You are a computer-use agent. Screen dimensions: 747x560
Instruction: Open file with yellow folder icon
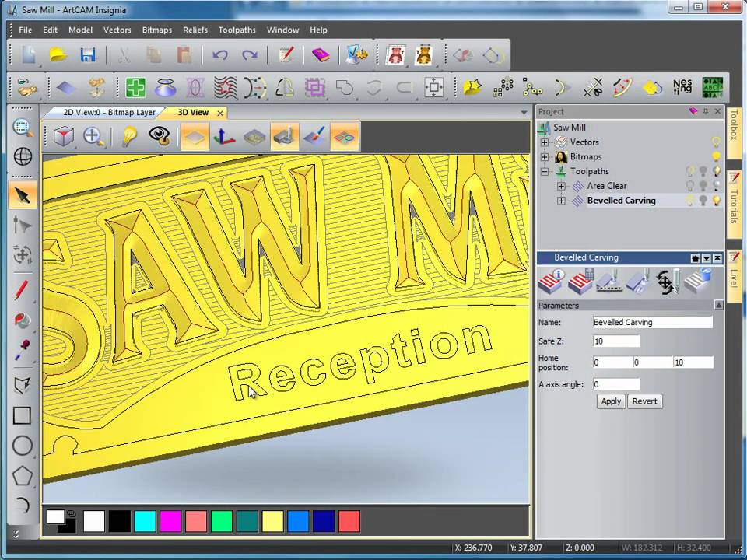click(58, 54)
